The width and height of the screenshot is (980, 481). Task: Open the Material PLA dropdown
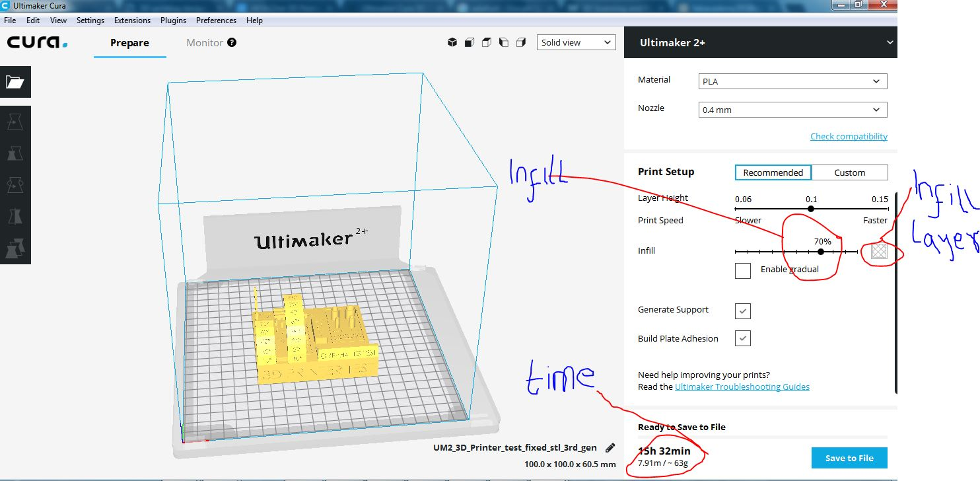tap(792, 81)
